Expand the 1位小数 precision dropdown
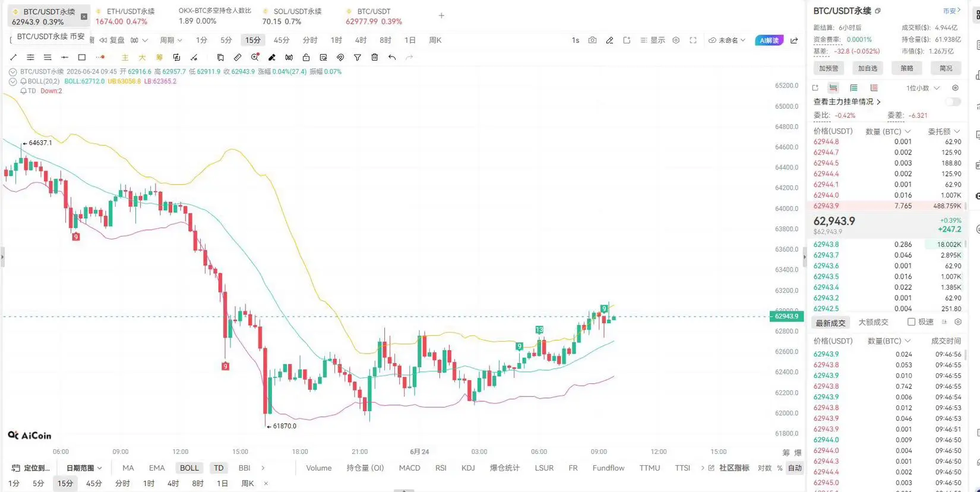Viewport: 980px width, 492px height. [x=923, y=88]
